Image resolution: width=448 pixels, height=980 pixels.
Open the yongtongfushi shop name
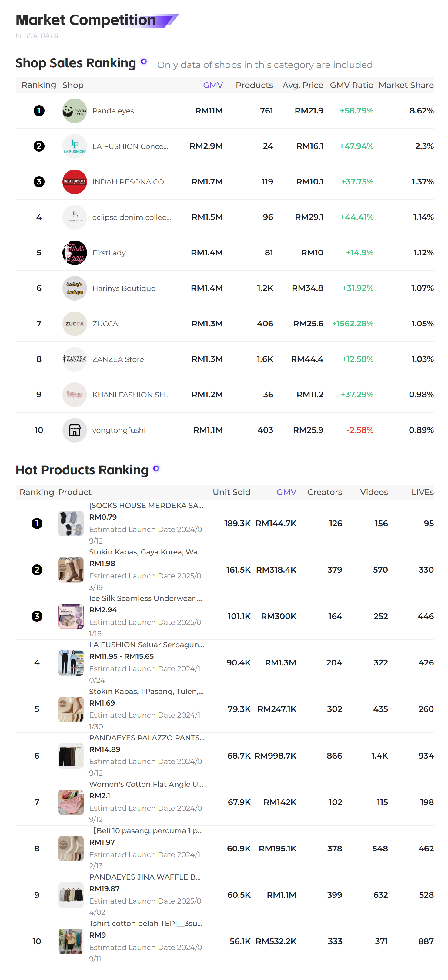click(x=119, y=430)
